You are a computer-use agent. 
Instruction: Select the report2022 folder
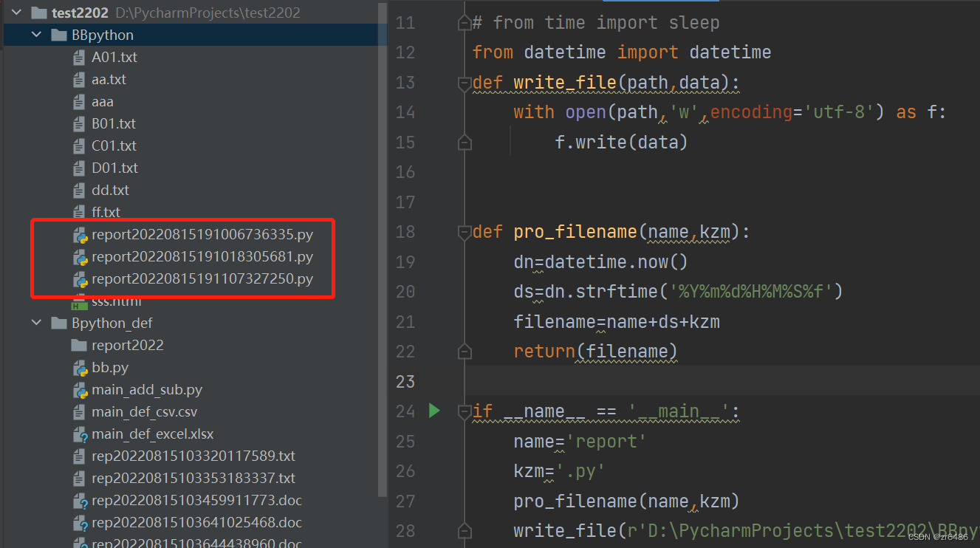[x=128, y=345]
